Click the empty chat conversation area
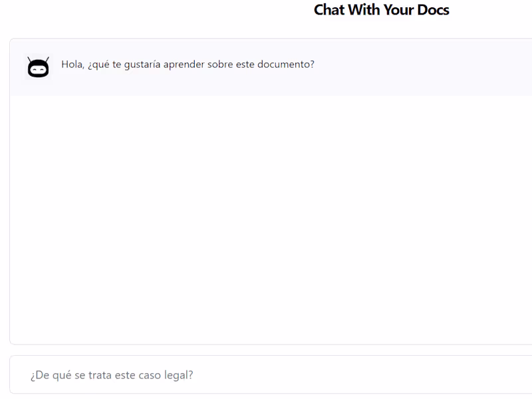This screenshot has height=399, width=532. point(266,213)
